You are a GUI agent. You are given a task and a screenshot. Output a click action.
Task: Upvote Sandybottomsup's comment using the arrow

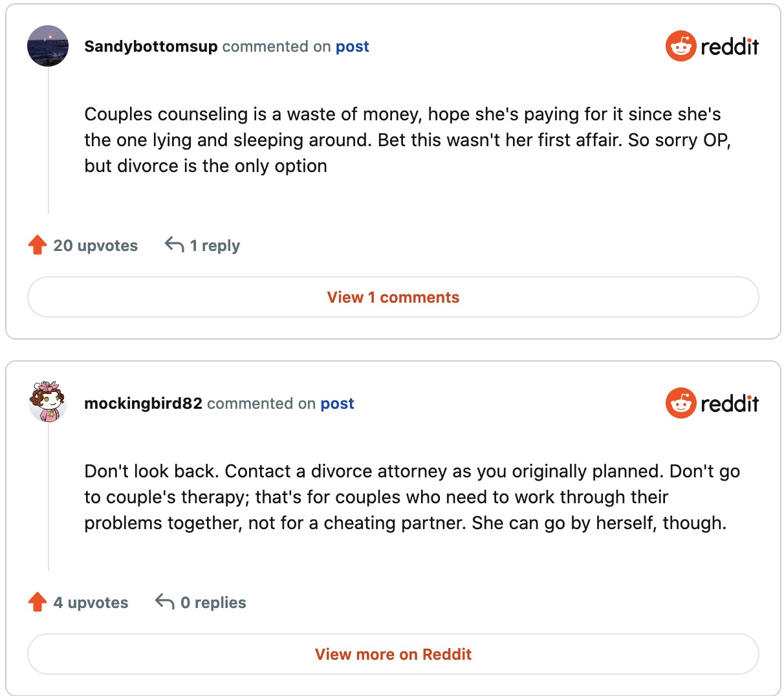38,245
